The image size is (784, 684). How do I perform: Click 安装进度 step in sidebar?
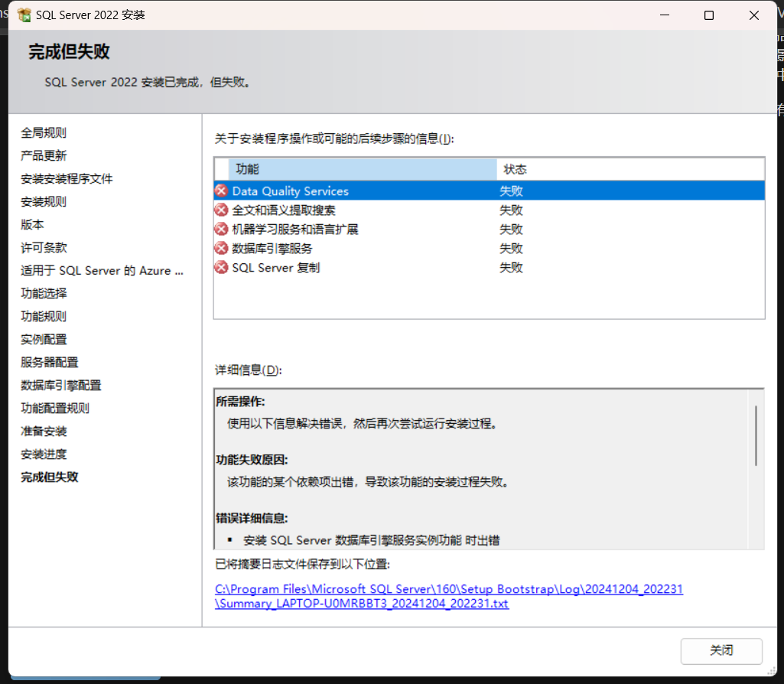[44, 454]
